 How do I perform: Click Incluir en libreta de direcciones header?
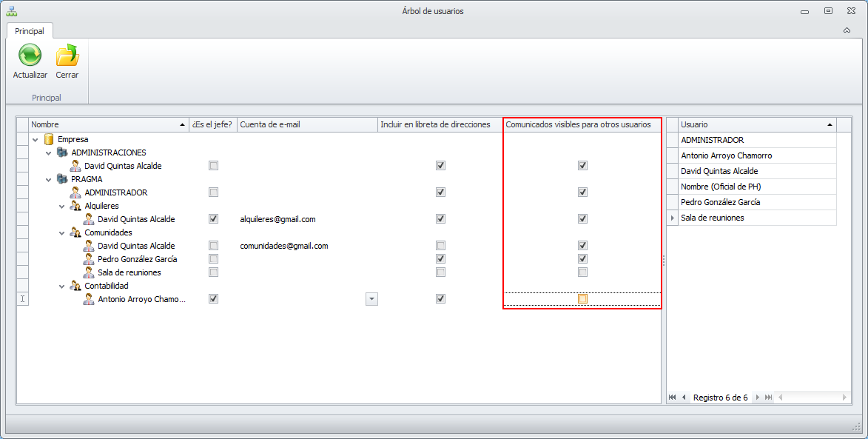(440, 124)
